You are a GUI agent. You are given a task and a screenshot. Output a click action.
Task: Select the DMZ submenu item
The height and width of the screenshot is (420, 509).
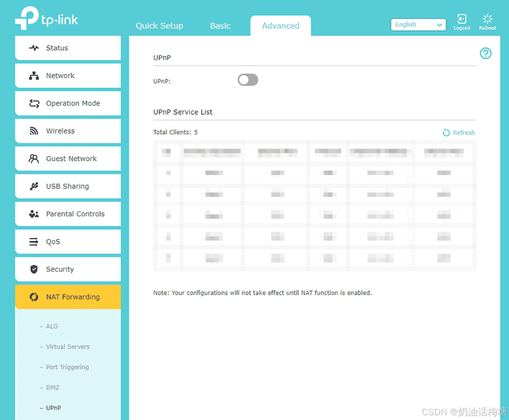tap(53, 387)
